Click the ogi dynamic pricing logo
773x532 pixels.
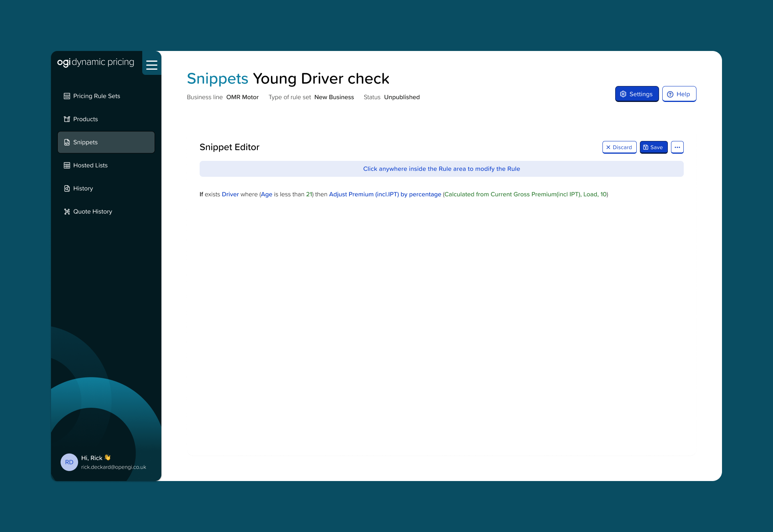[x=96, y=62]
